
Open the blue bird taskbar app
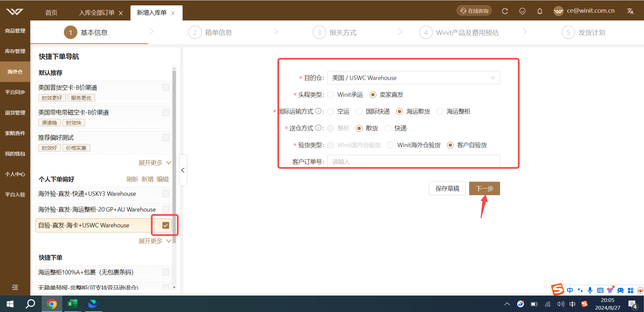93,304
